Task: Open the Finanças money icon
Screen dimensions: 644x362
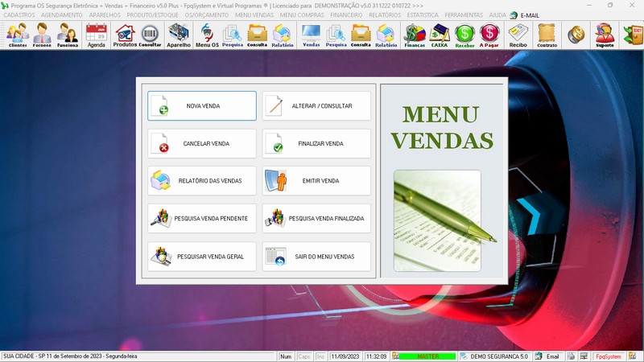Action: click(x=415, y=35)
